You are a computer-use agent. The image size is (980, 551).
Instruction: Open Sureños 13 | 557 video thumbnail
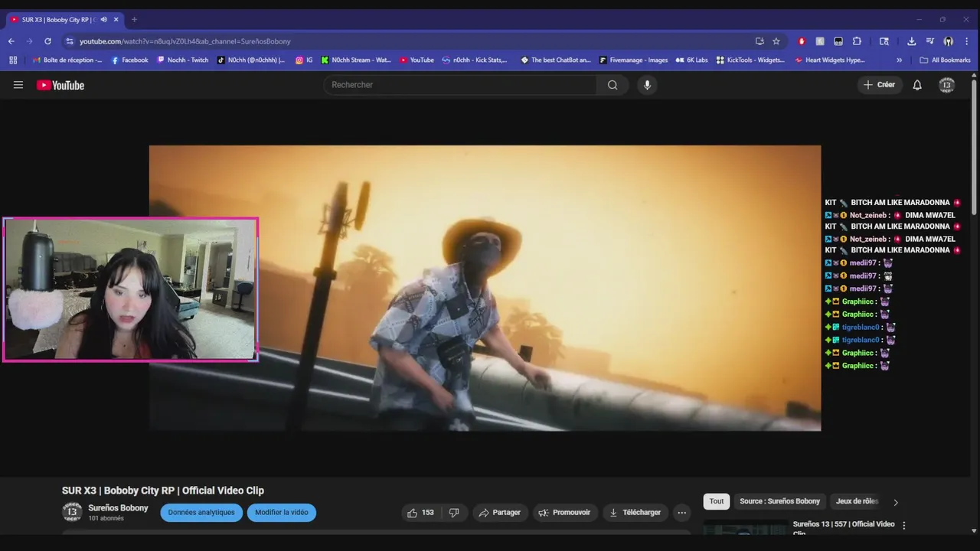click(x=745, y=527)
